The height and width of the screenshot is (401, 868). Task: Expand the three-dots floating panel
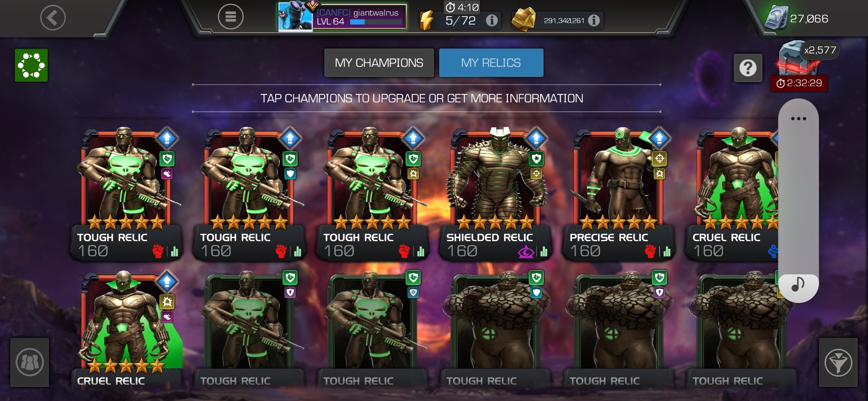[x=798, y=119]
